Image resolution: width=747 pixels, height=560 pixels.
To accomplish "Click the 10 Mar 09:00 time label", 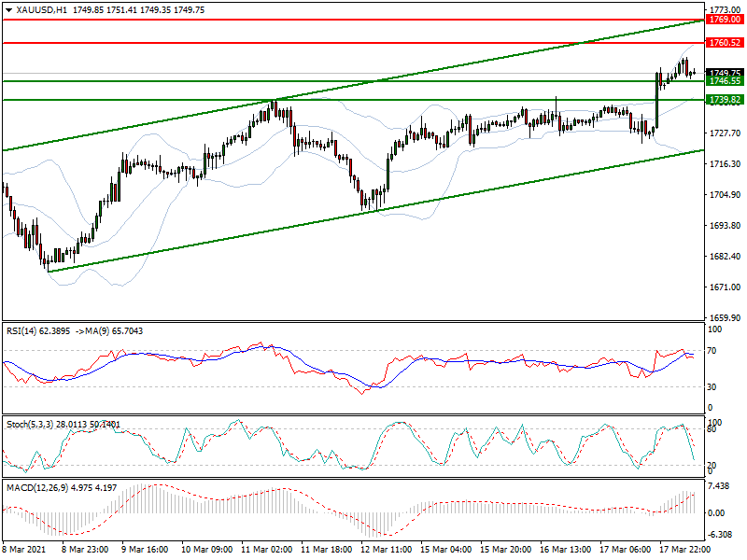I will [x=206, y=550].
